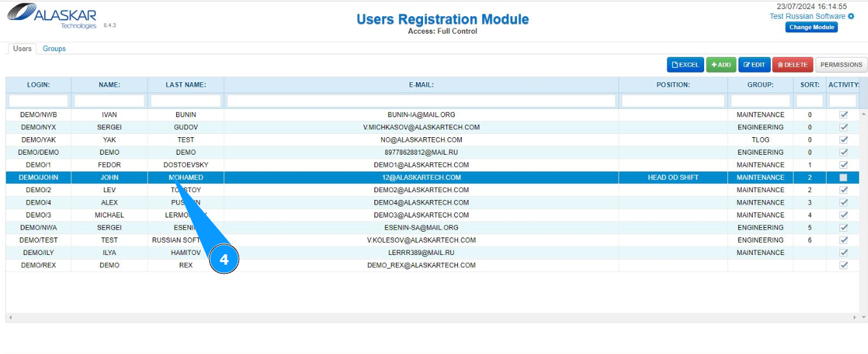Screen dimensions: 868x354
Task: Click the ACTIVITY column header
Action: pyautogui.click(x=843, y=85)
